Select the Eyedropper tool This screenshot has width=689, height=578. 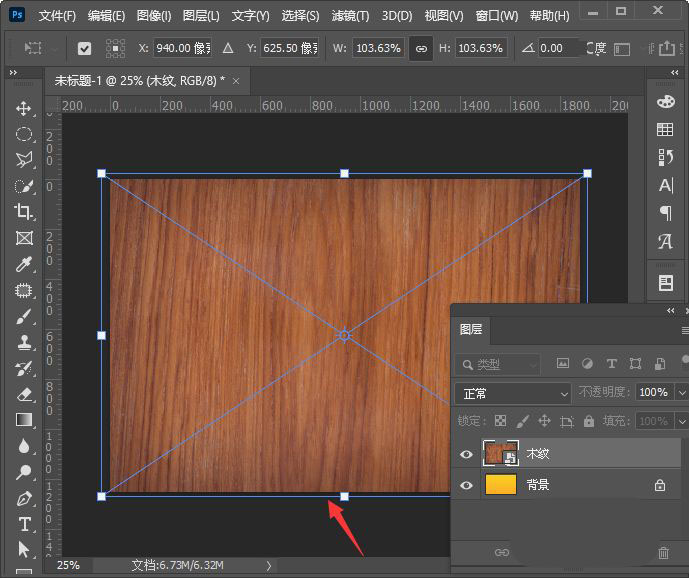[24, 264]
